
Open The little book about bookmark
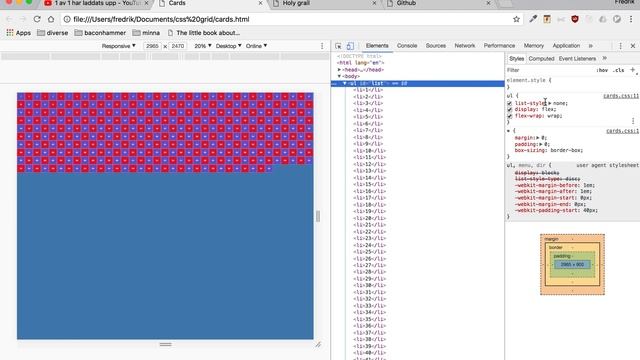click(204, 33)
